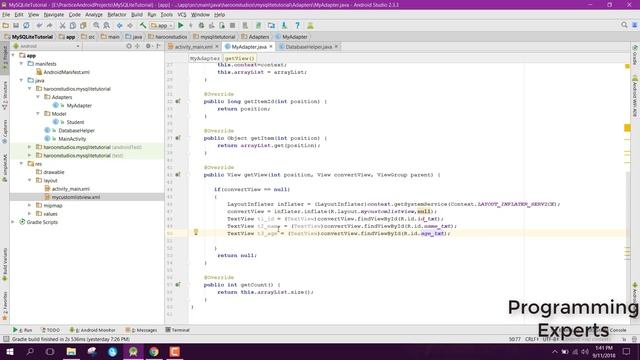
Task: Click the Stop toolbar icon
Action: (x=233, y=25)
